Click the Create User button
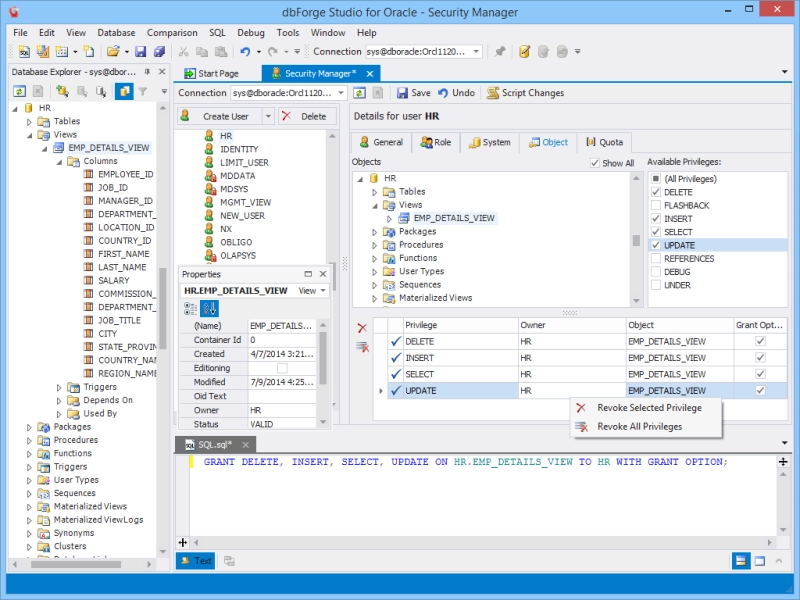The width and height of the screenshot is (800, 600). [220, 116]
